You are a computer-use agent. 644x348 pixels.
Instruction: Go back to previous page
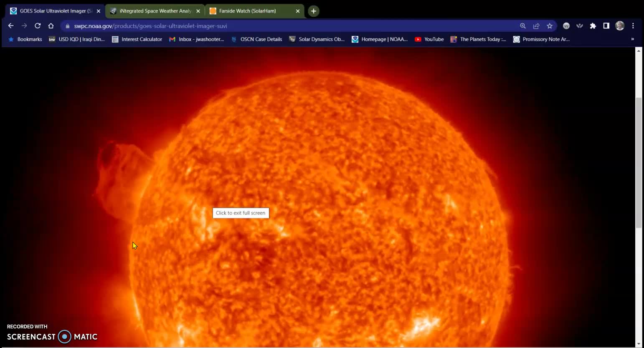coord(11,26)
